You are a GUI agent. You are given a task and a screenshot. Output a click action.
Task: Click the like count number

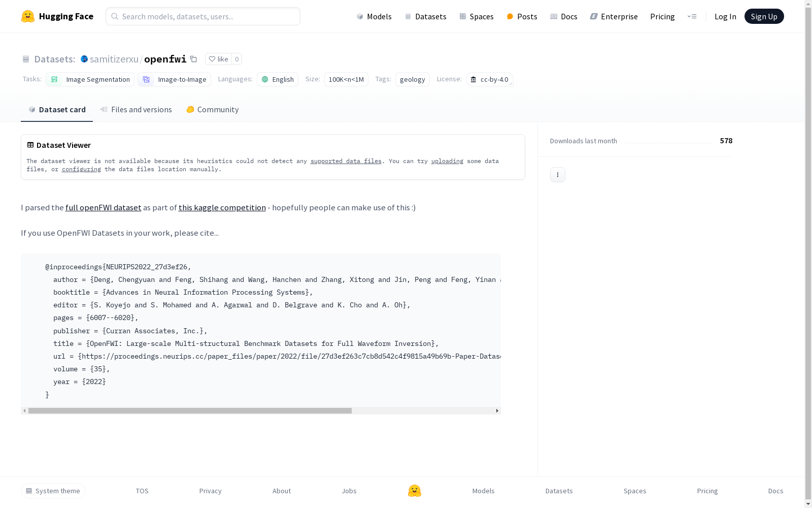coord(236,59)
